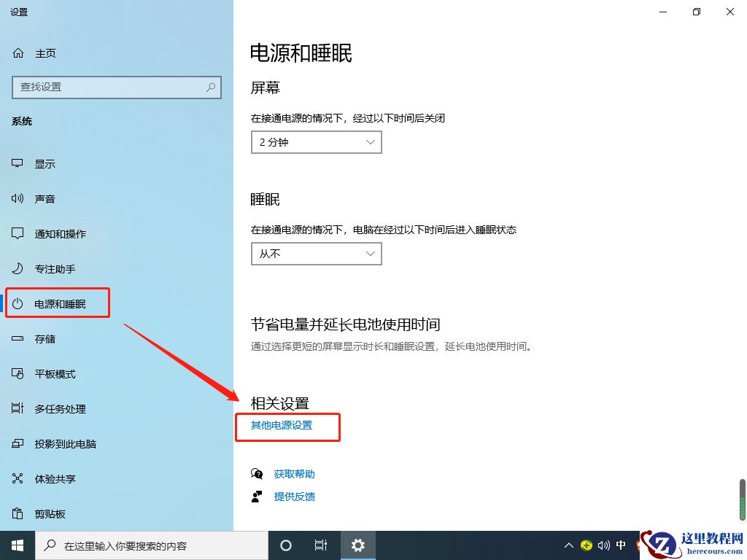Viewport: 747px width, 560px height.
Task: Open the 睡眠 dropdown showing 从不
Action: tap(316, 253)
